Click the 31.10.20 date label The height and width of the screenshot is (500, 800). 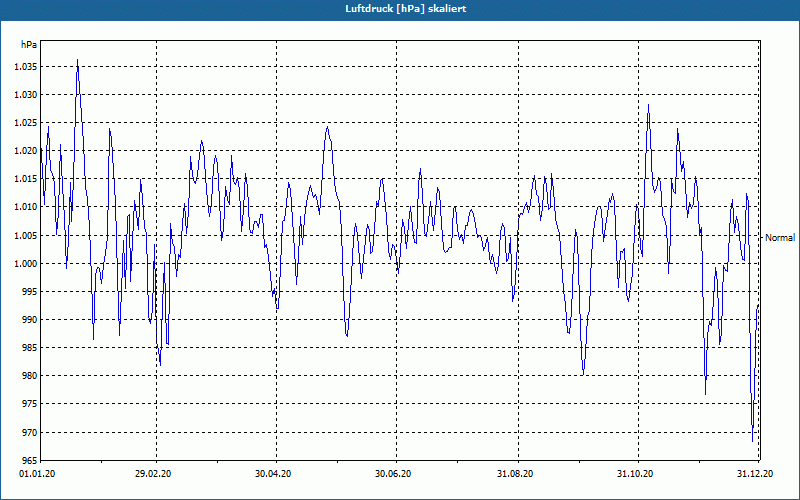click(635, 474)
